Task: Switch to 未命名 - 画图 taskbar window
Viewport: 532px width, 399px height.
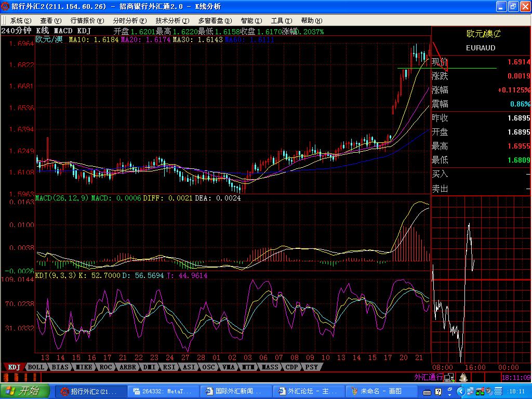Action: point(381,392)
